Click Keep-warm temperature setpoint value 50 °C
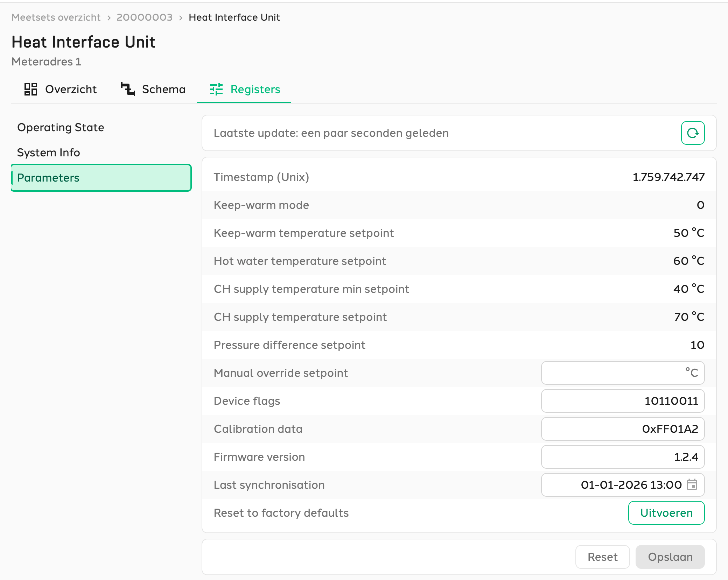 (689, 233)
